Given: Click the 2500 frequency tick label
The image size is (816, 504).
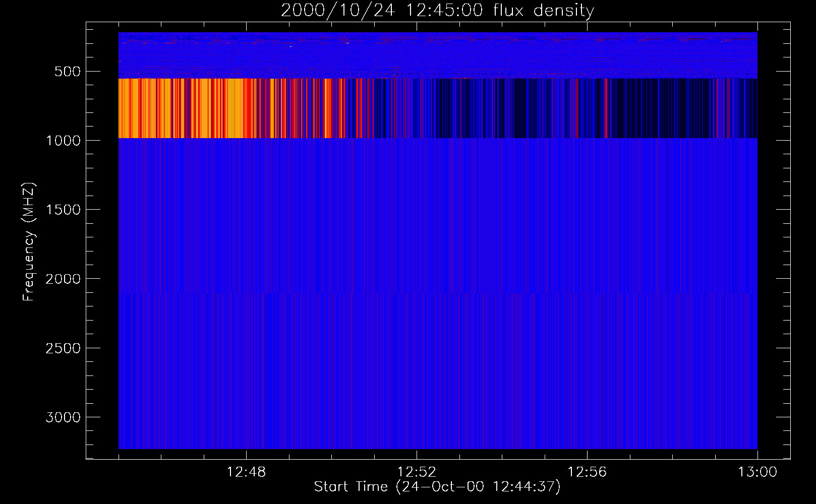Looking at the screenshot, I should click(x=63, y=348).
